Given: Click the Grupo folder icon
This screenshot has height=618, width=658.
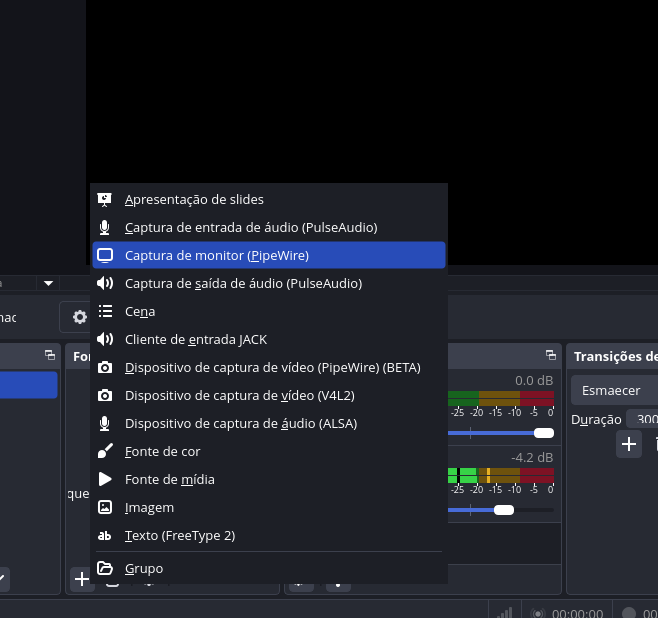Looking at the screenshot, I should pos(105,568).
